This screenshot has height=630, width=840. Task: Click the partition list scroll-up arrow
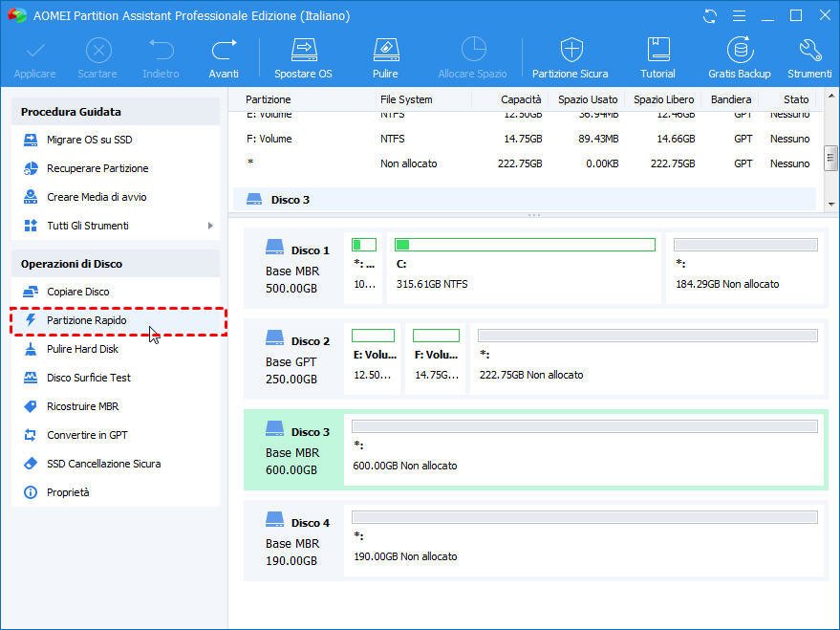pos(830,97)
